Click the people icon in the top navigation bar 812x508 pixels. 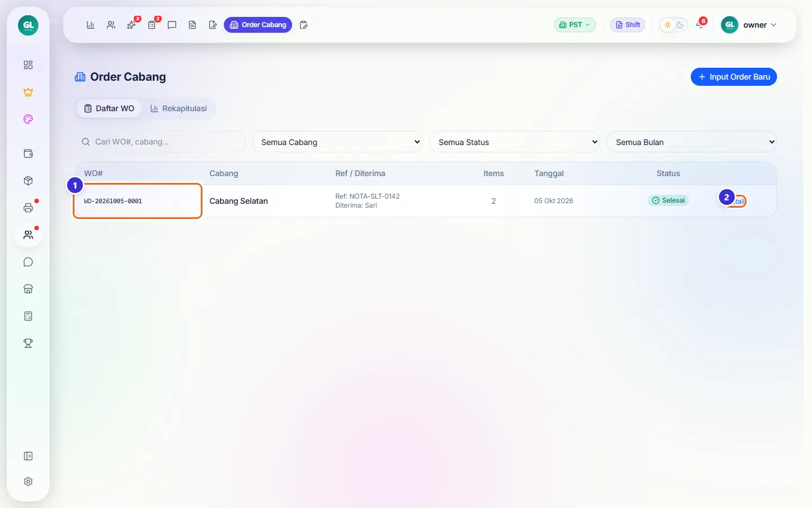click(111, 25)
